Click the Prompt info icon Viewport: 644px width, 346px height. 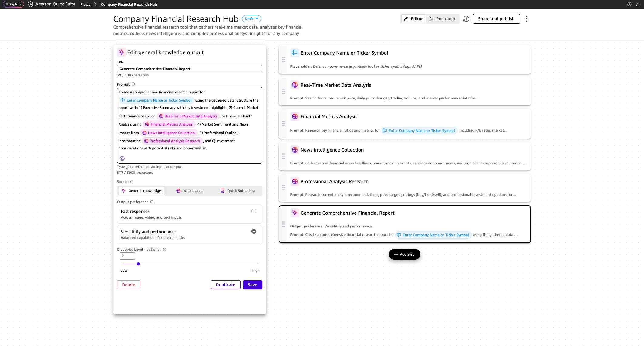point(133,84)
